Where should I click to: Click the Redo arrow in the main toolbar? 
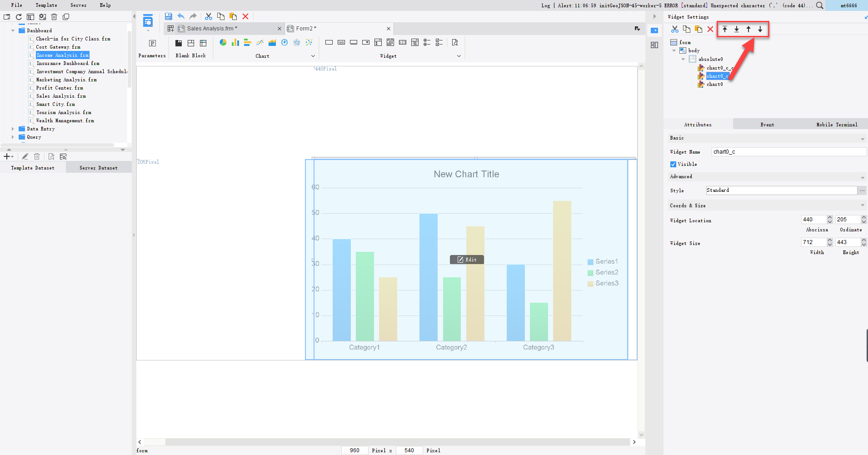click(x=193, y=16)
